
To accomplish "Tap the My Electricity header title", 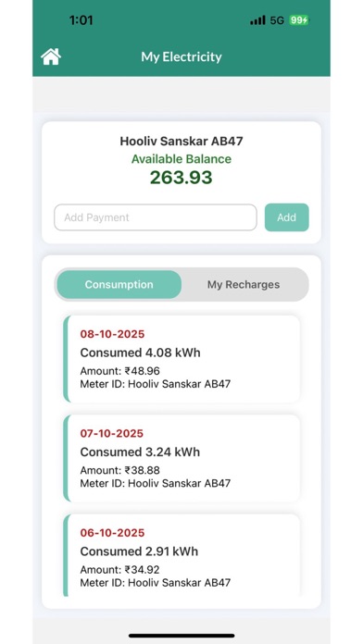I will (181, 56).
